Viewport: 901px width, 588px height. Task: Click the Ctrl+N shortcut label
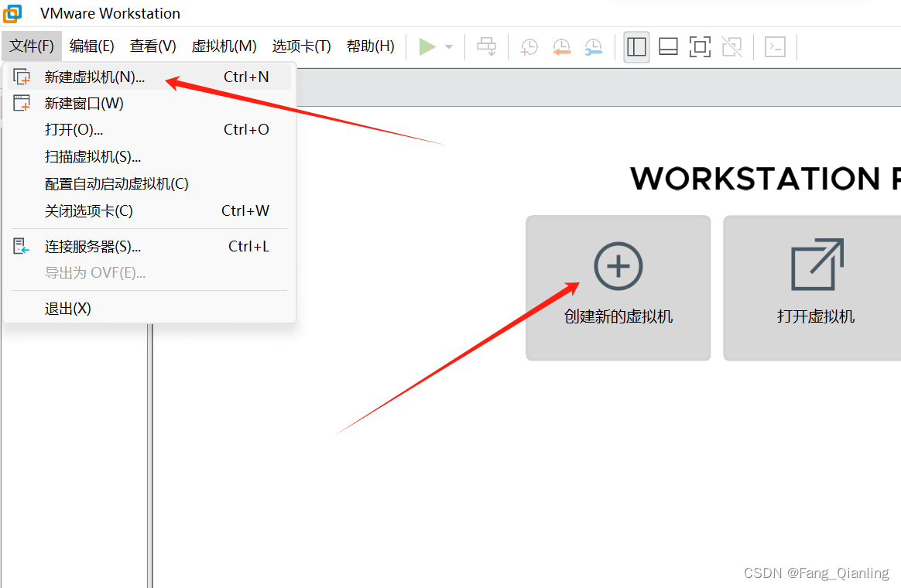[x=246, y=77]
